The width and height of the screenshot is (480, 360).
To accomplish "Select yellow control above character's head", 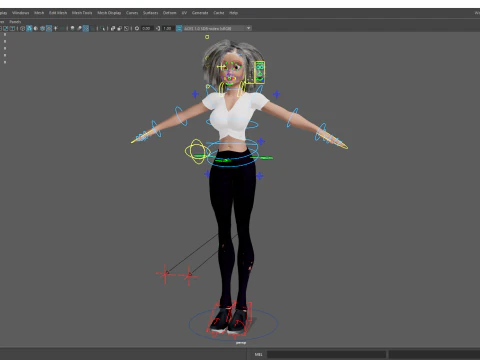I will (207, 37).
